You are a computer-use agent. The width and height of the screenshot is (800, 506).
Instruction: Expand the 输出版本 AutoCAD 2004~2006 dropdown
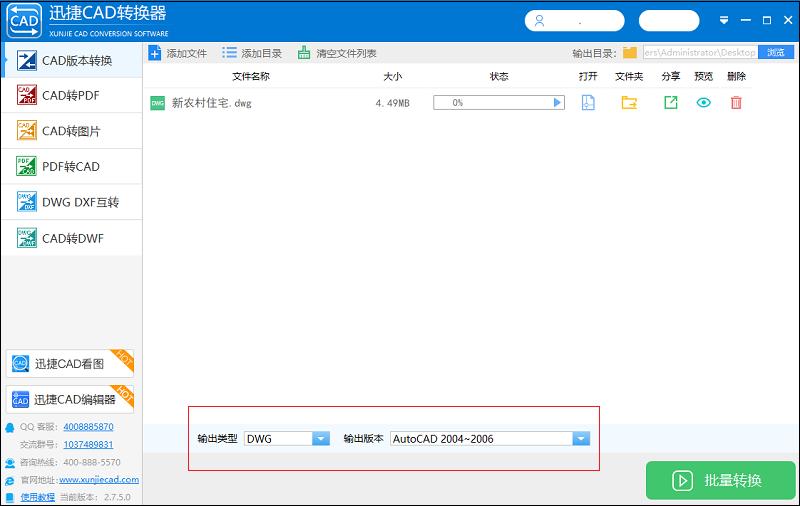(581, 439)
